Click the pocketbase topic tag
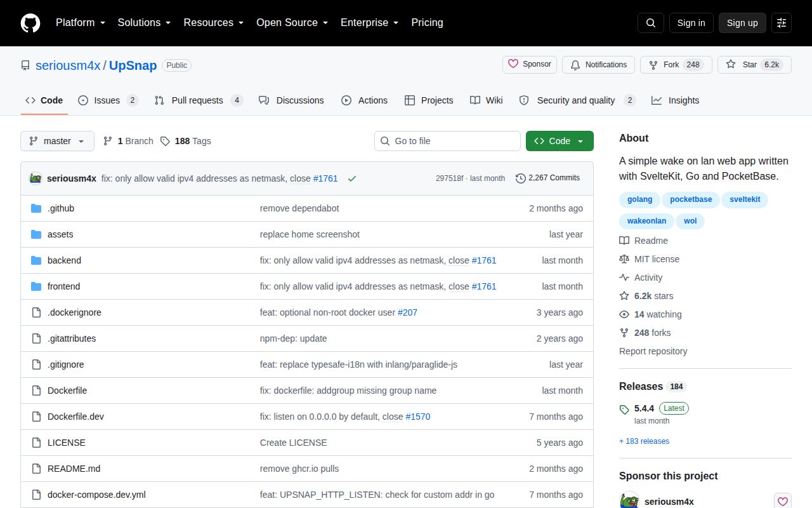The image size is (812, 508). pyautogui.click(x=691, y=199)
